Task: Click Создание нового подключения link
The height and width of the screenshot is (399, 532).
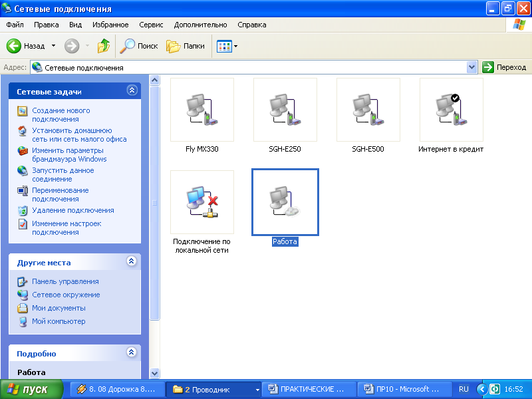Action: click(61, 114)
